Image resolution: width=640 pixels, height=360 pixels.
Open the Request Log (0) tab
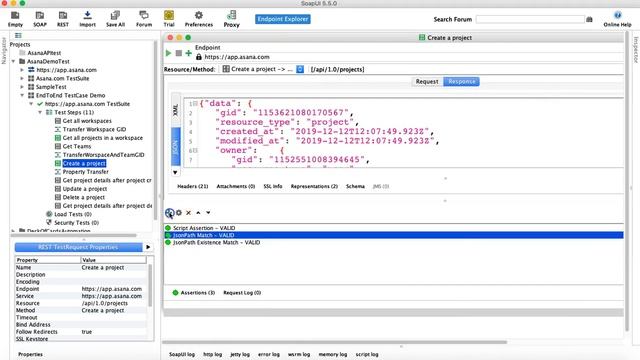242,293
